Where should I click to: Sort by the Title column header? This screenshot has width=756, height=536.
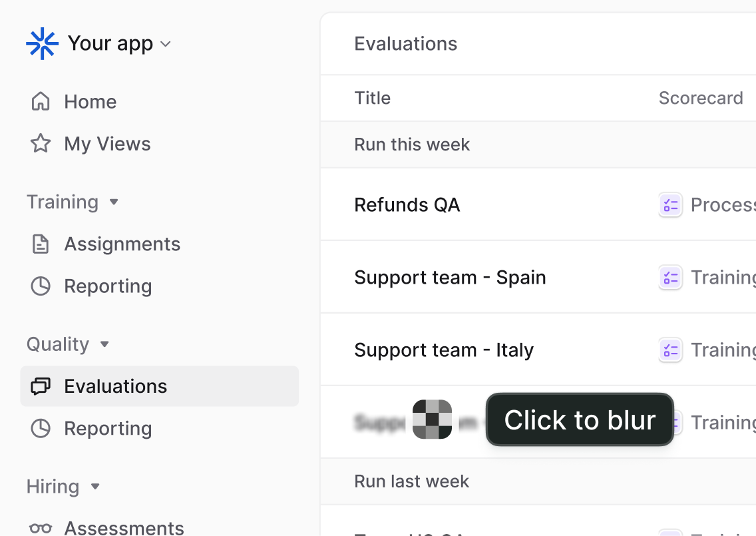pyautogui.click(x=372, y=99)
